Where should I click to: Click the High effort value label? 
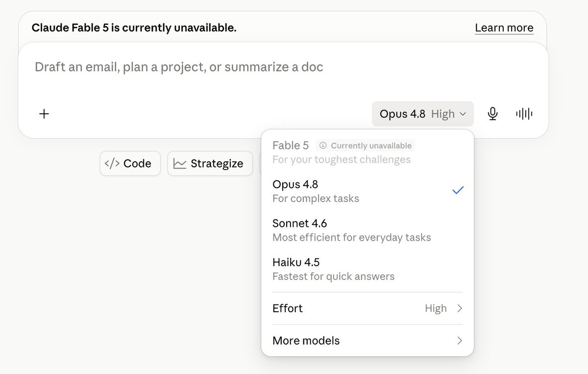(436, 308)
